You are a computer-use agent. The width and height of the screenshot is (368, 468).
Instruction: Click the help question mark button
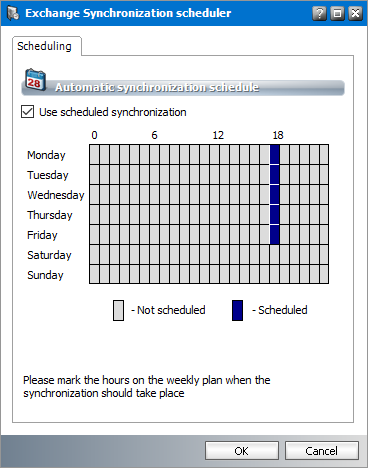tap(319, 13)
